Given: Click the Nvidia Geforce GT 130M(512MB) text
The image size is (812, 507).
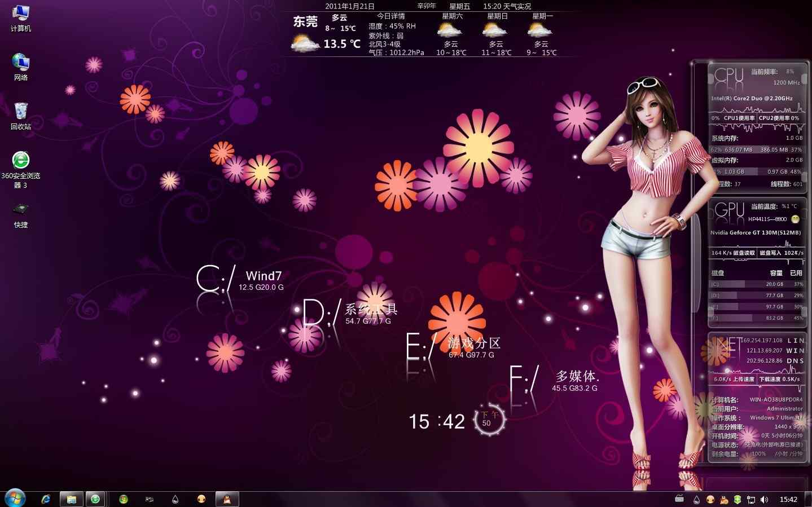Looking at the screenshot, I should (x=756, y=232).
